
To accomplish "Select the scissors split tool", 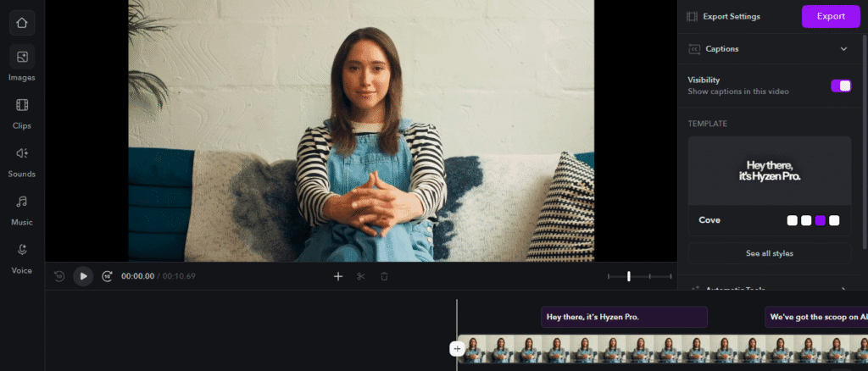I will pyautogui.click(x=361, y=276).
